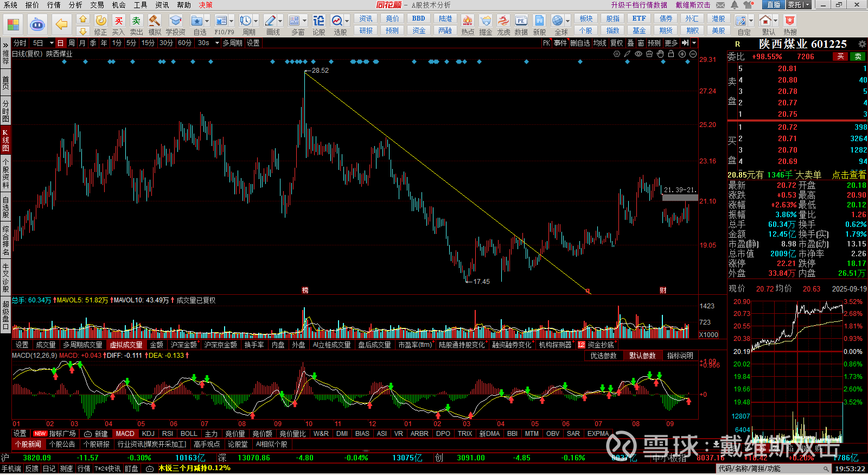This screenshot has height=475, width=868.
Task: Toggle the chart eye visibility icon
Action: click(639, 54)
